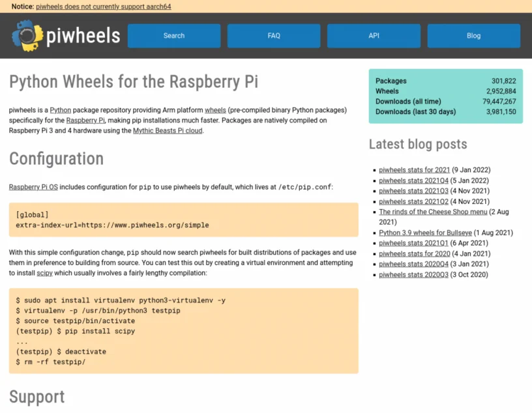The width and height of the screenshot is (532, 413).
Task: Open Python 3.9 wheels for Bullseye post
Action: click(x=426, y=233)
